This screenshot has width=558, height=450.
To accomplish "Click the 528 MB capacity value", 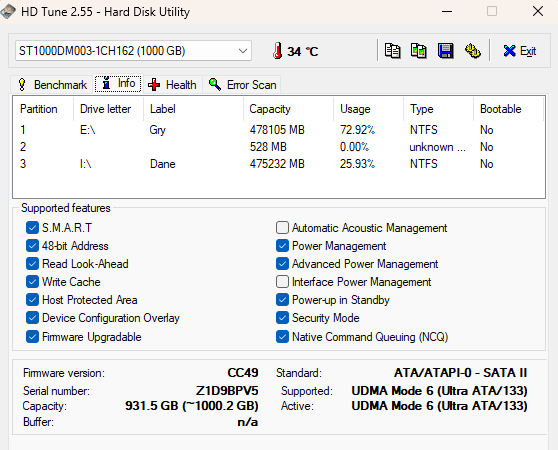I will [x=268, y=147].
